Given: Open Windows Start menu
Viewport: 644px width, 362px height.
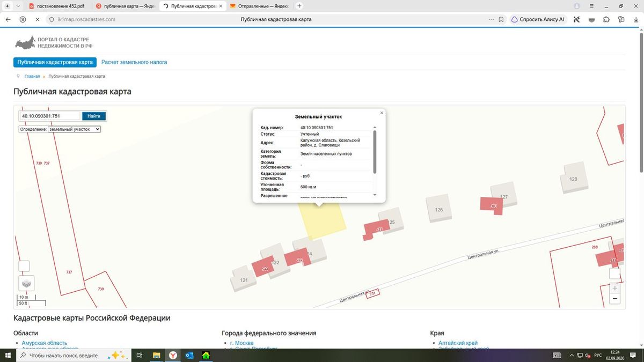Looking at the screenshot, I should tap(8, 355).
